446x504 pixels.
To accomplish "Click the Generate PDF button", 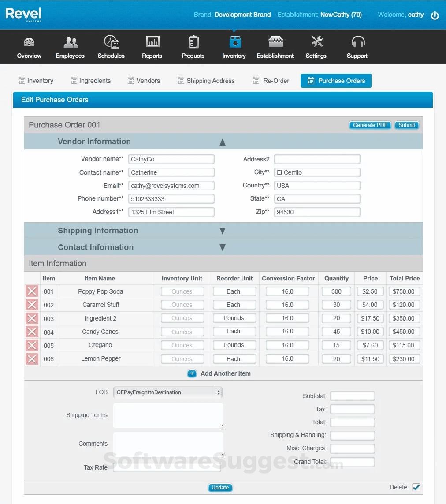I will (370, 125).
